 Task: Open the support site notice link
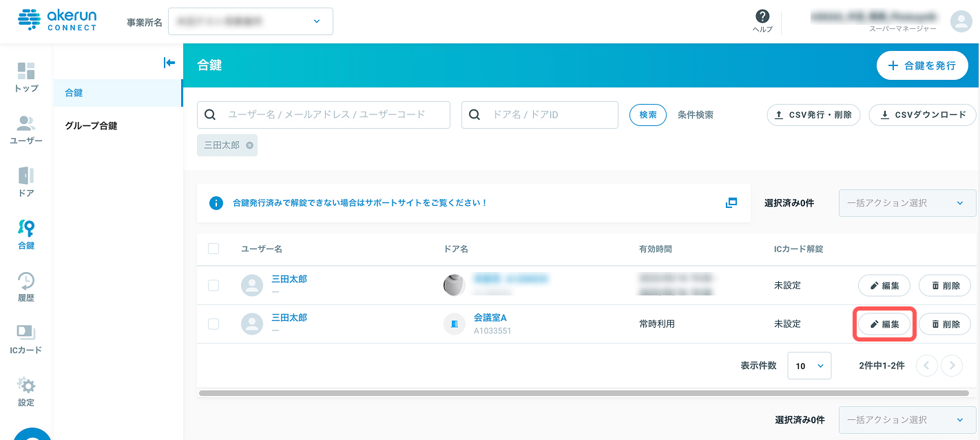(x=360, y=203)
